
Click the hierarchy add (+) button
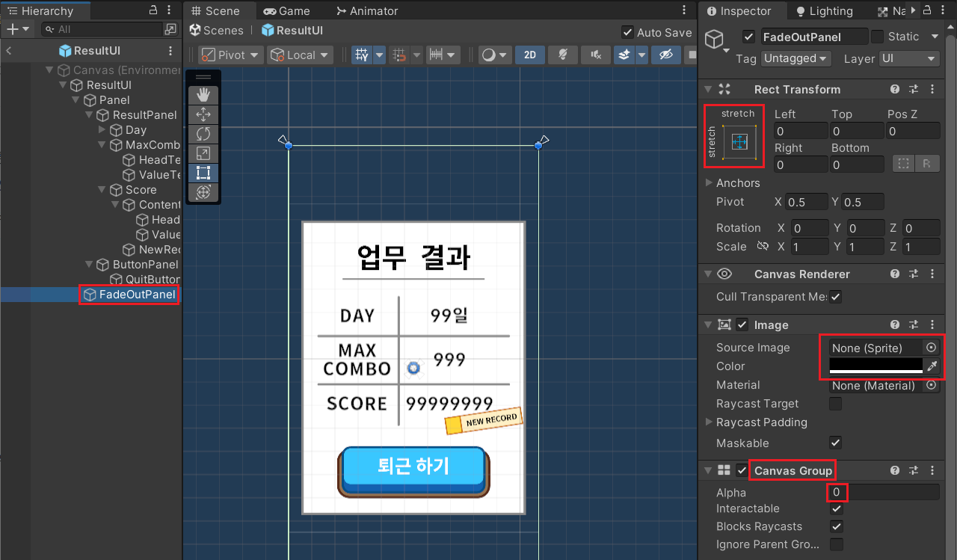tap(19, 29)
